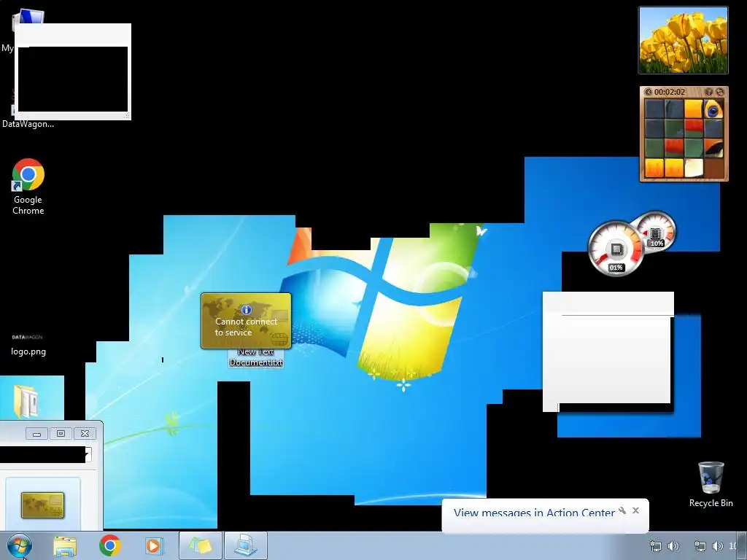Maximize the gadget gallery window
Image resolution: width=747 pixels, height=560 pixels.
pyautogui.click(x=61, y=433)
